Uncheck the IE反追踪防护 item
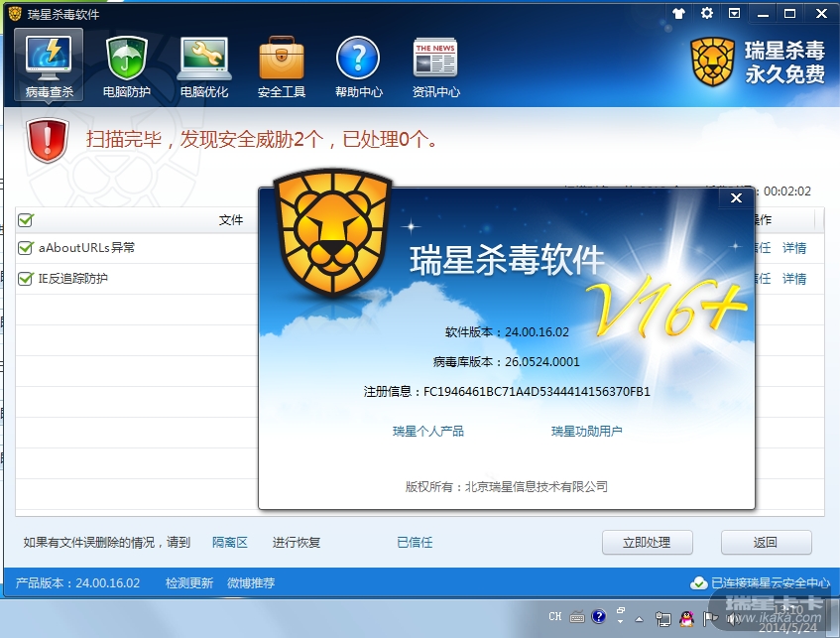This screenshot has width=840, height=638. [25, 278]
